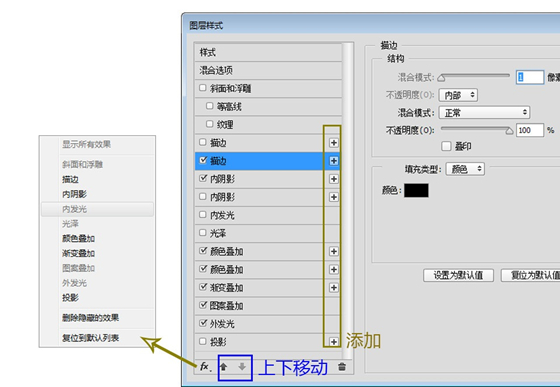
Task: Click plus icon on lower 颜色叠加 row
Action: point(334,270)
